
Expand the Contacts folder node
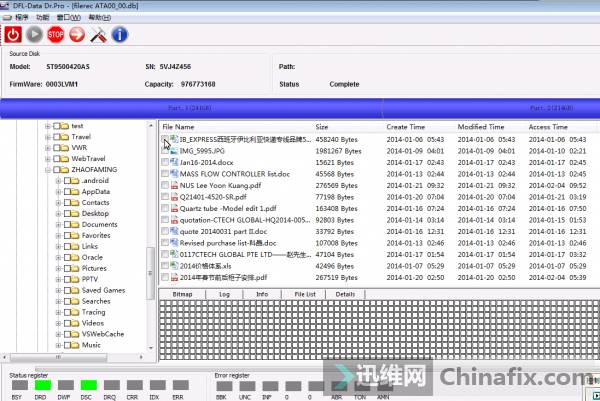(59, 203)
